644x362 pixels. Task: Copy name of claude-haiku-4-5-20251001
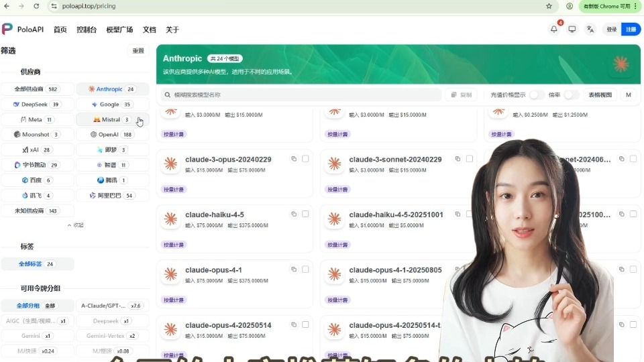pos(458,214)
